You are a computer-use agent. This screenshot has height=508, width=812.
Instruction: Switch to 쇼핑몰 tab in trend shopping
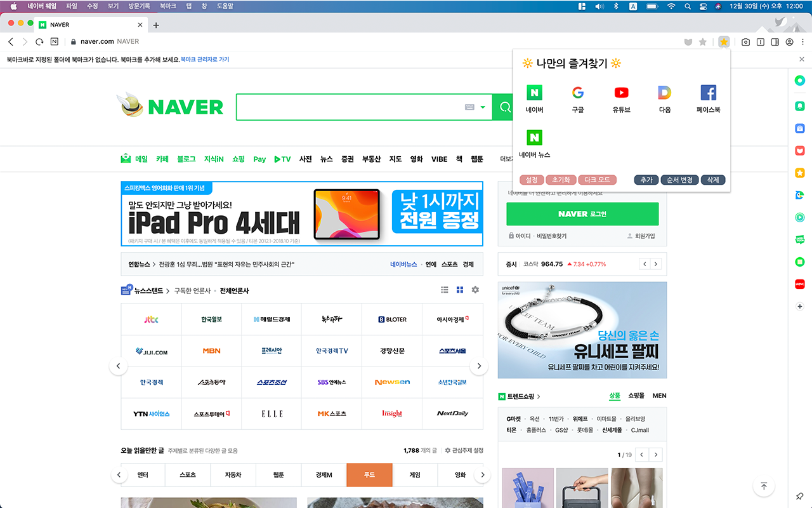[x=636, y=396]
